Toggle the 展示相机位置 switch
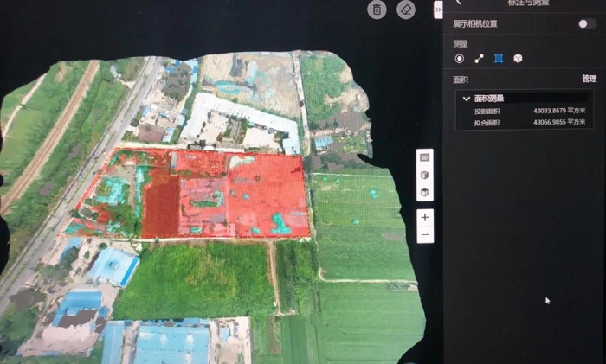The width and height of the screenshot is (606, 364). click(587, 23)
